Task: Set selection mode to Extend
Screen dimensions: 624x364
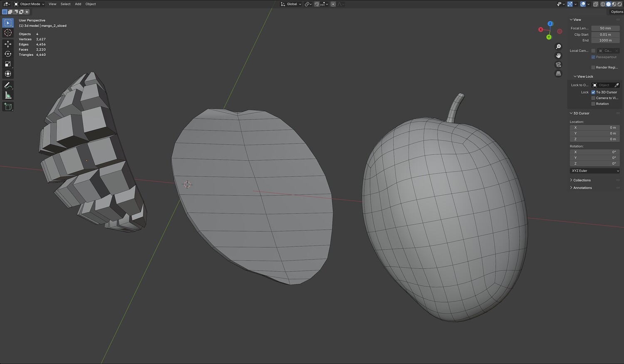Action: click(10, 12)
